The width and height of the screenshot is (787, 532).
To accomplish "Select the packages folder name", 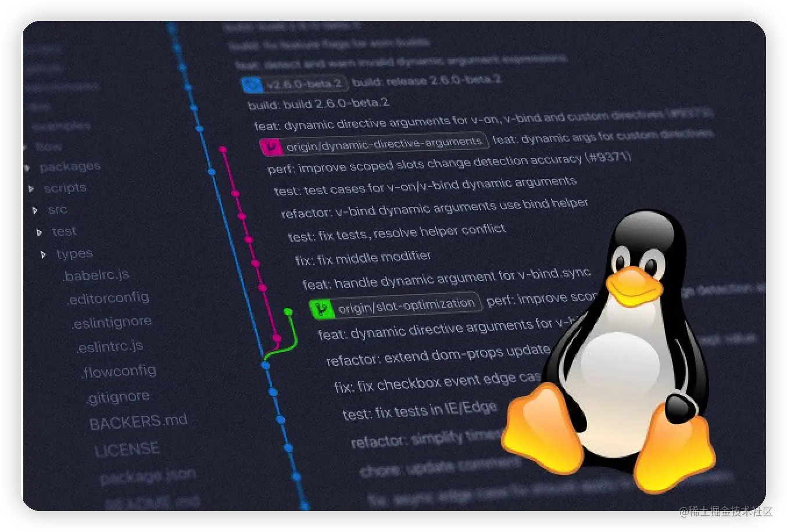I will tap(70, 167).
